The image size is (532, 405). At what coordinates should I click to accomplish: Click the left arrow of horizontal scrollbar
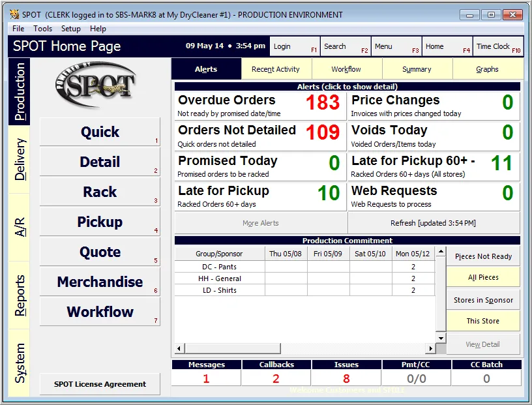point(179,348)
